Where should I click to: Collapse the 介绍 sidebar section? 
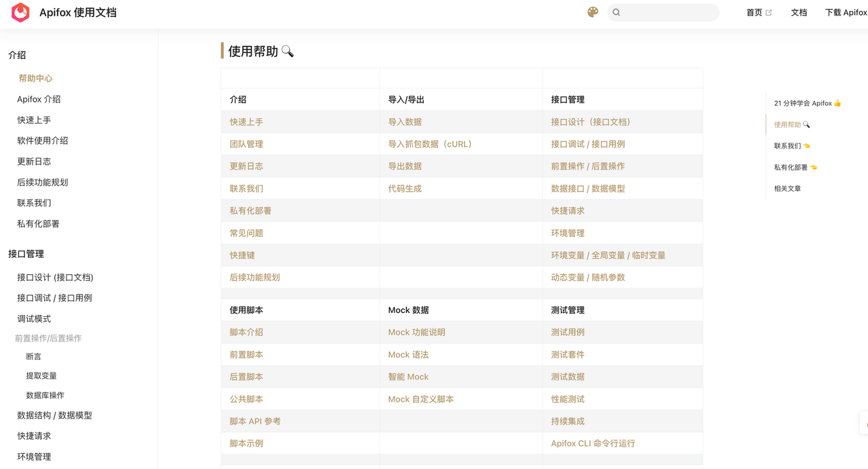tap(17, 55)
